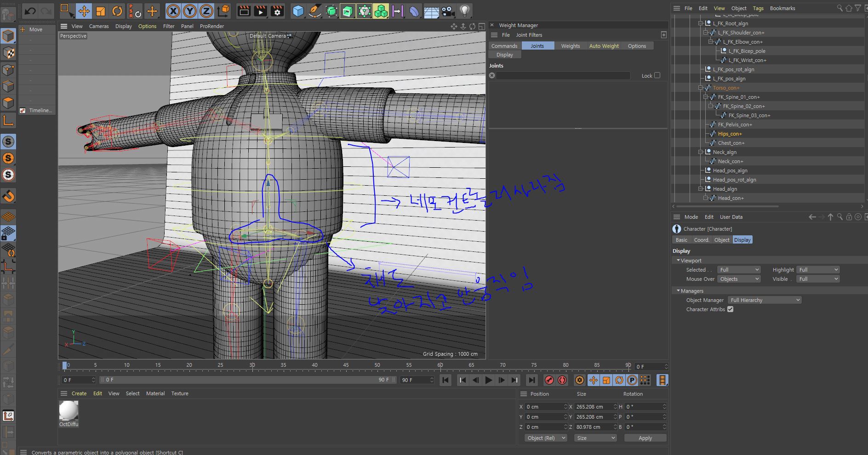Image resolution: width=868 pixels, height=455 pixels.
Task: Click joints filter search field
Action: pyautogui.click(x=563, y=75)
